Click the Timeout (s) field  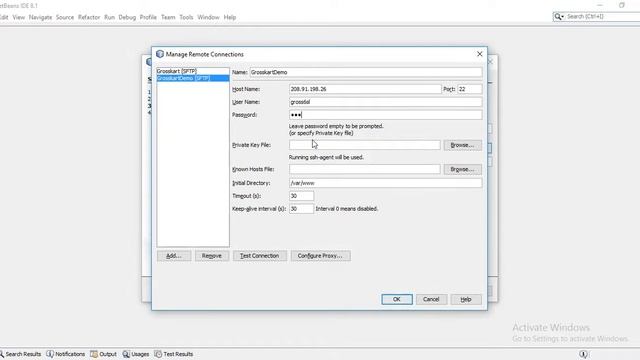point(301,196)
